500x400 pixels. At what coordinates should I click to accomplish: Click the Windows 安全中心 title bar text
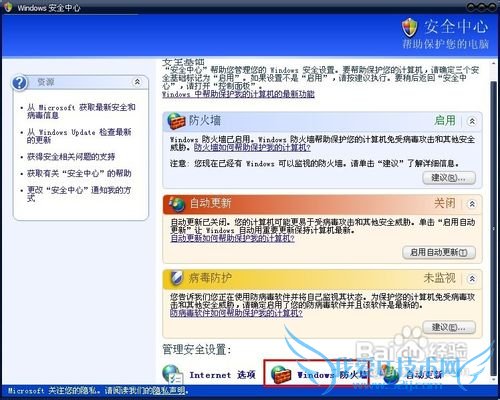[49, 8]
